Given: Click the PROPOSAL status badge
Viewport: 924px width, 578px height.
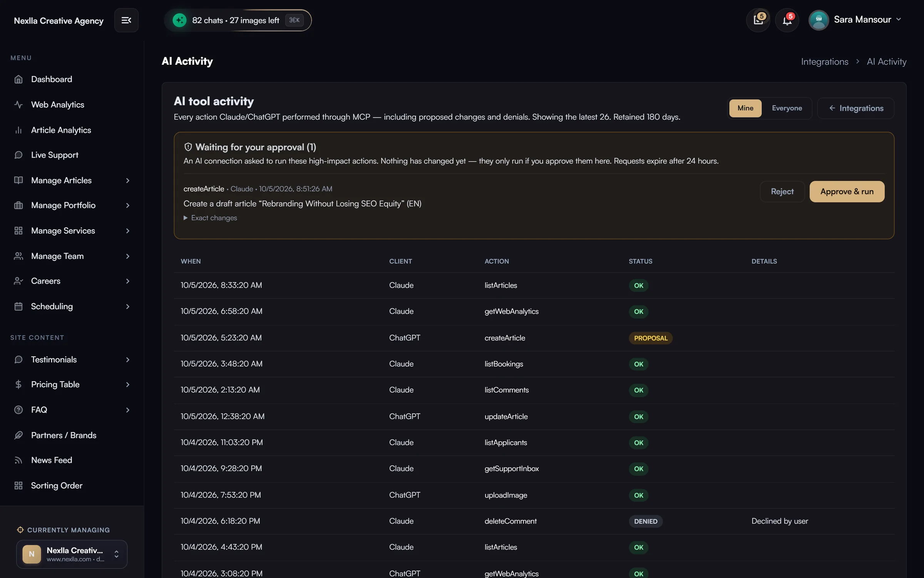Looking at the screenshot, I should click(x=651, y=338).
